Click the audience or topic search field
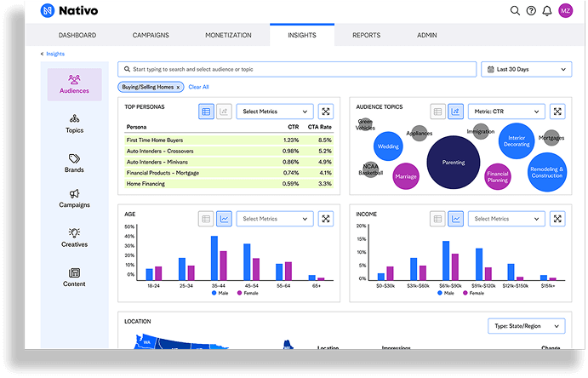 click(x=297, y=69)
